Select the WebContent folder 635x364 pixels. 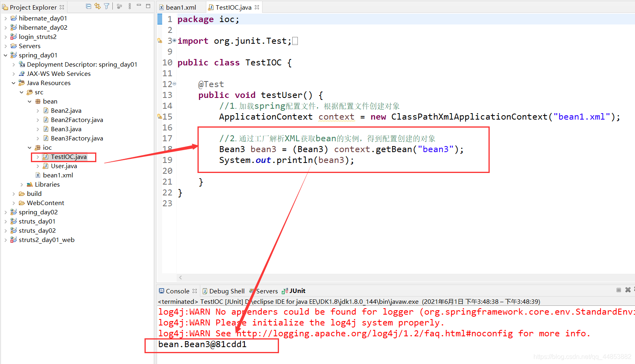pos(45,203)
